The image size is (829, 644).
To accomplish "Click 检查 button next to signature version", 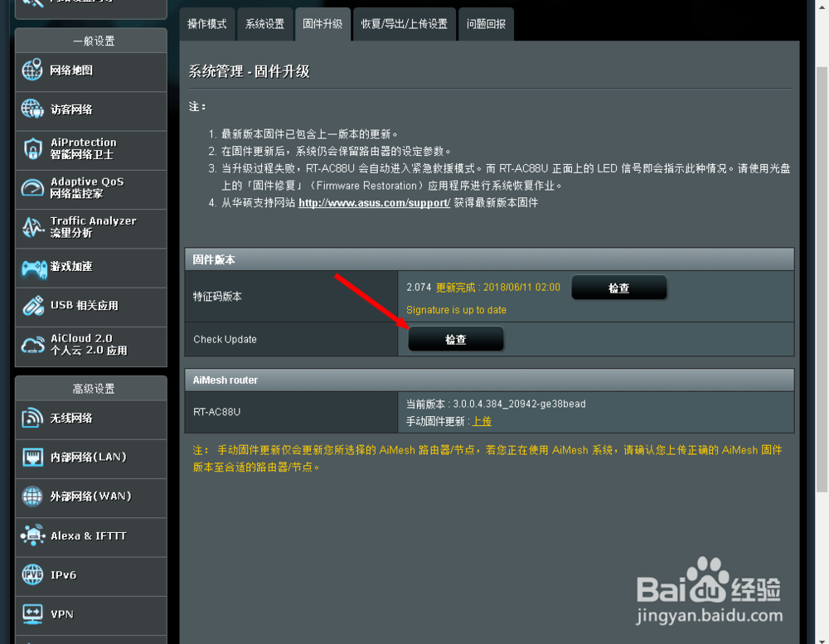I will 619,288.
